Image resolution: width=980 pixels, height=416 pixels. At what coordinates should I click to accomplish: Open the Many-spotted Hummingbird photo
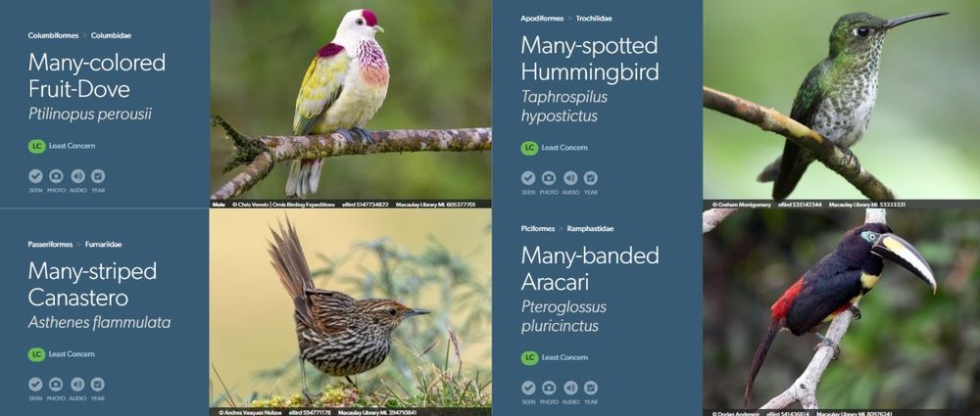coord(841,100)
